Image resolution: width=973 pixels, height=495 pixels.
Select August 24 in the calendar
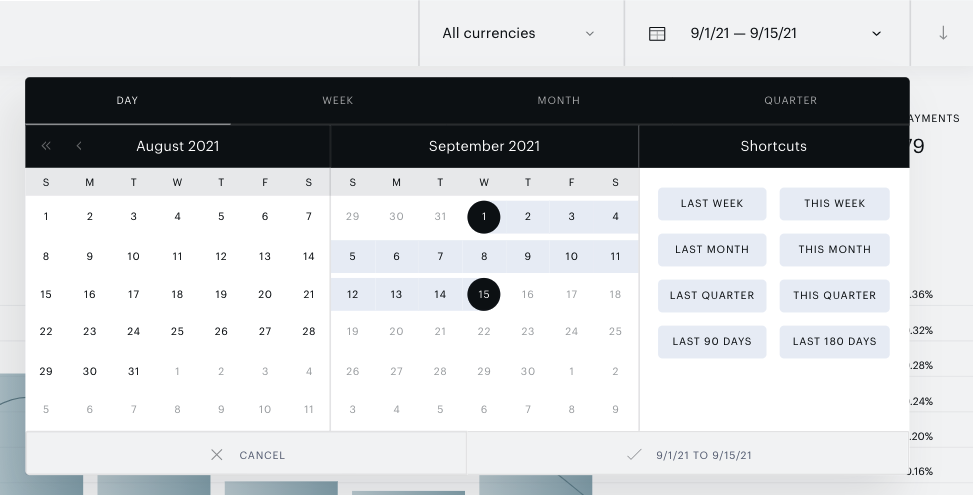pos(133,331)
